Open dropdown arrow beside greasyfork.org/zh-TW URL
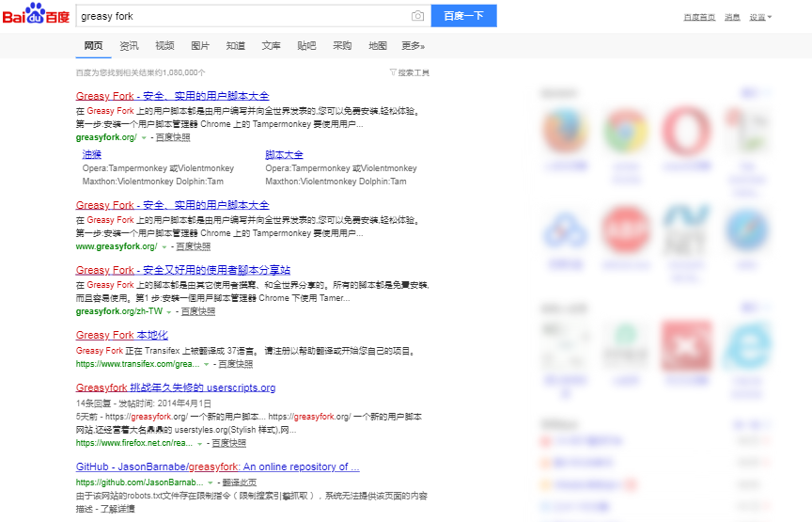This screenshot has height=522, width=812. point(169,311)
